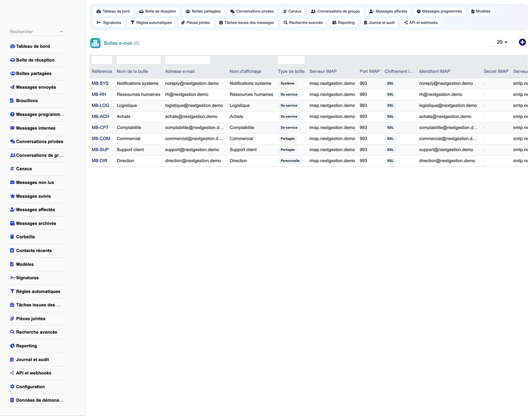
Task: Click the Recherche avancée magnifier icon in sidebar
Action: pos(13,332)
